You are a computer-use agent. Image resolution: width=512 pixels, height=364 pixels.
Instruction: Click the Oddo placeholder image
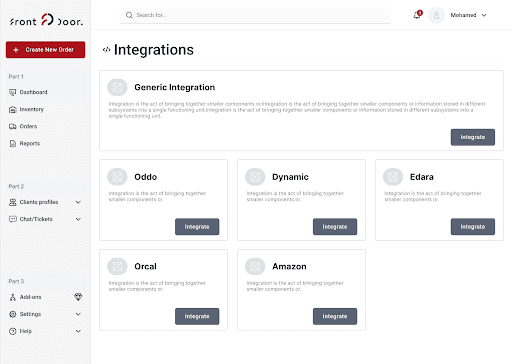(x=117, y=177)
